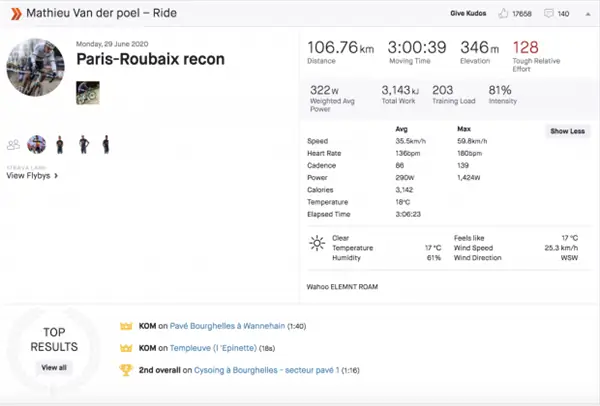The image size is (600, 406).
Task: Open first companion athlete's round avatar
Action: 36,145
